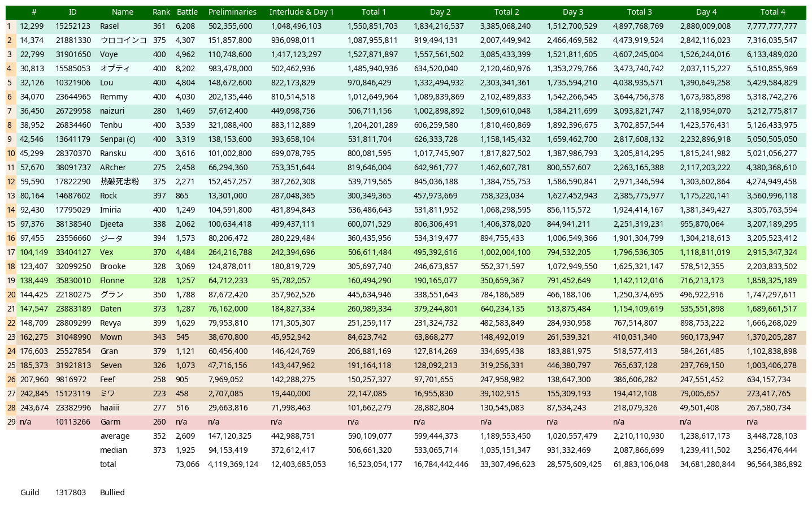Select the name cell Revya
This screenshot has width=812, height=506.
click(x=111, y=323)
